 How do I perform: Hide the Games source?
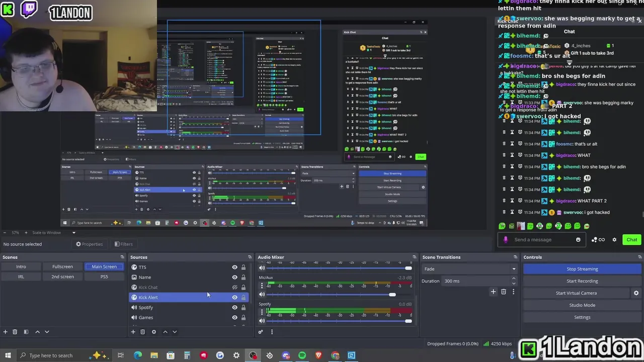pos(234,318)
